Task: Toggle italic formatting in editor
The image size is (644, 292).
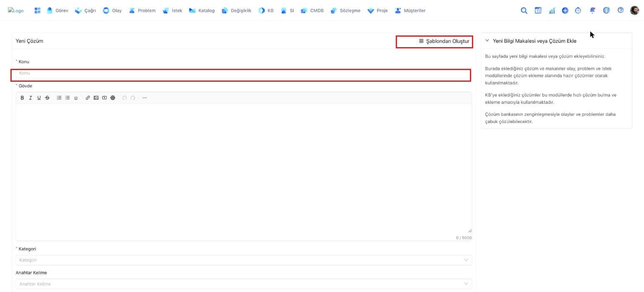Action: pos(31,98)
